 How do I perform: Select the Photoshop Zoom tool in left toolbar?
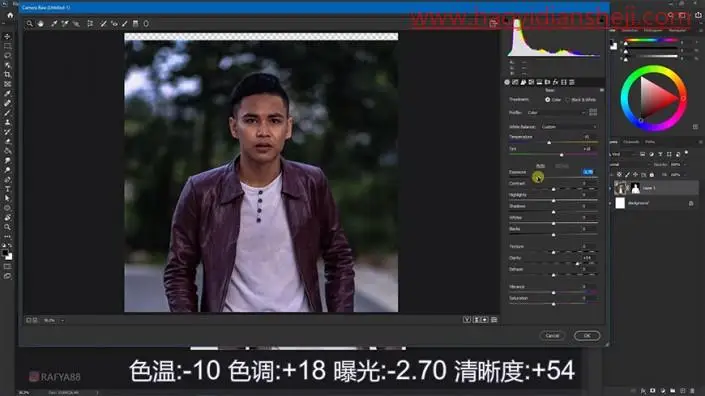(x=7, y=227)
